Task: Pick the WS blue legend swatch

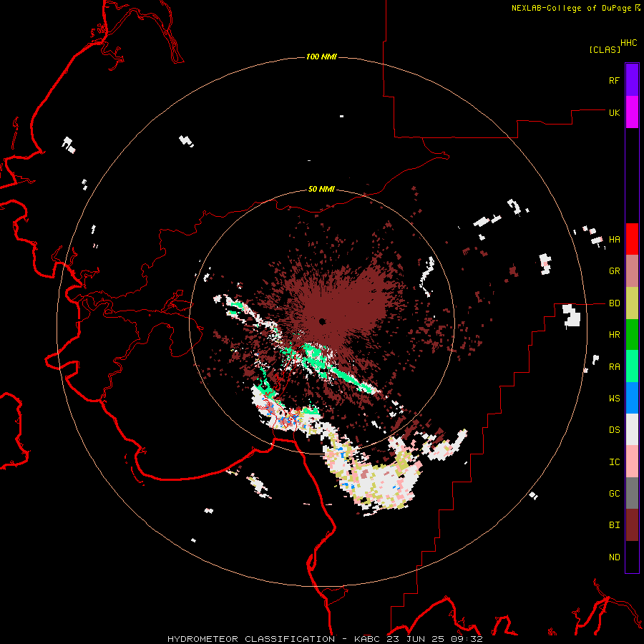Action: click(632, 398)
